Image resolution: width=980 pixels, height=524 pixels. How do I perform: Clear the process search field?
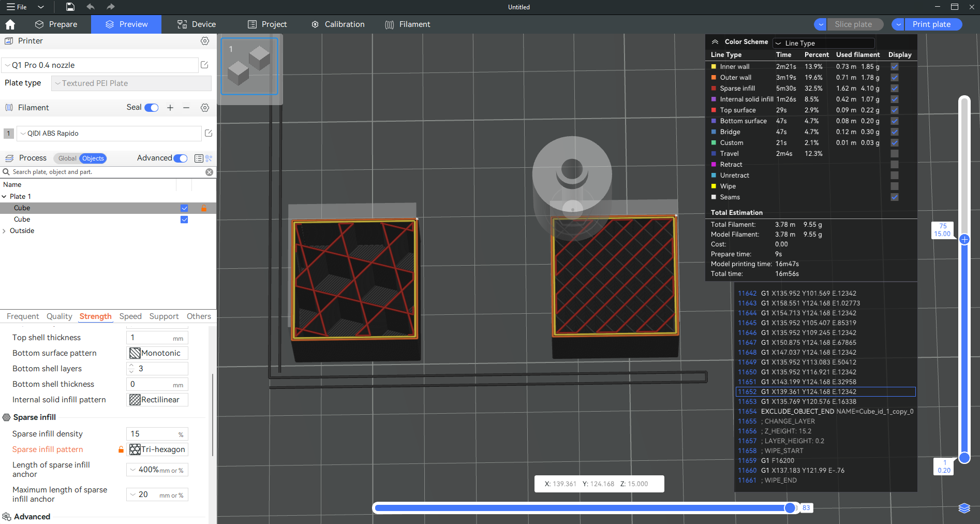tap(209, 172)
